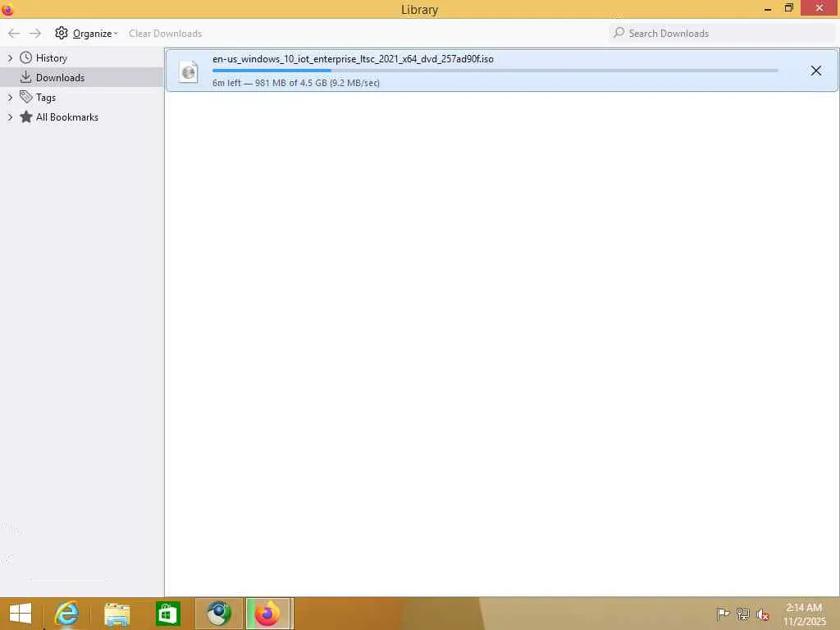The image size is (840, 630).
Task: Click the network tray icon
Action: (x=743, y=614)
